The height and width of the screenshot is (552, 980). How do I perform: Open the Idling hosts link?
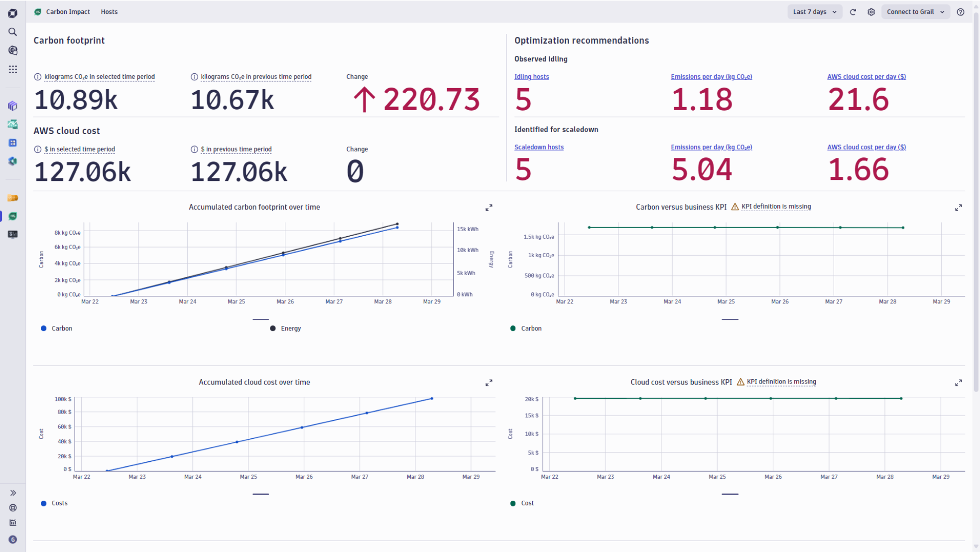(531, 77)
